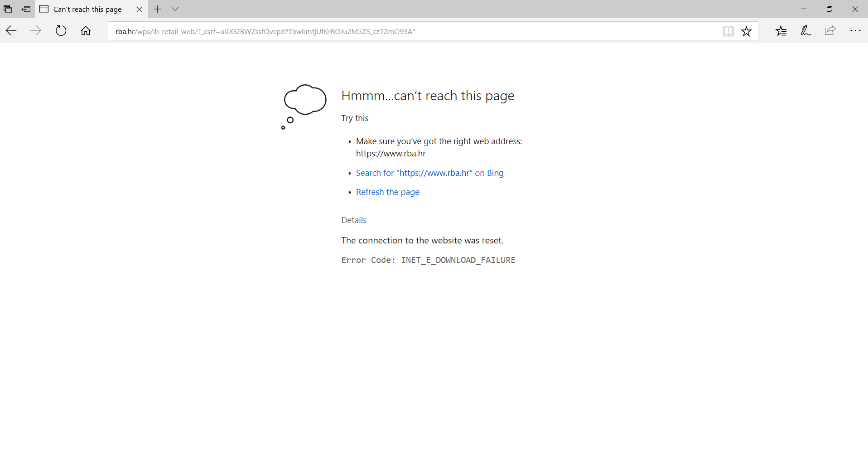The height and width of the screenshot is (466, 868).
Task: Go to the Home page
Action: [x=86, y=31]
